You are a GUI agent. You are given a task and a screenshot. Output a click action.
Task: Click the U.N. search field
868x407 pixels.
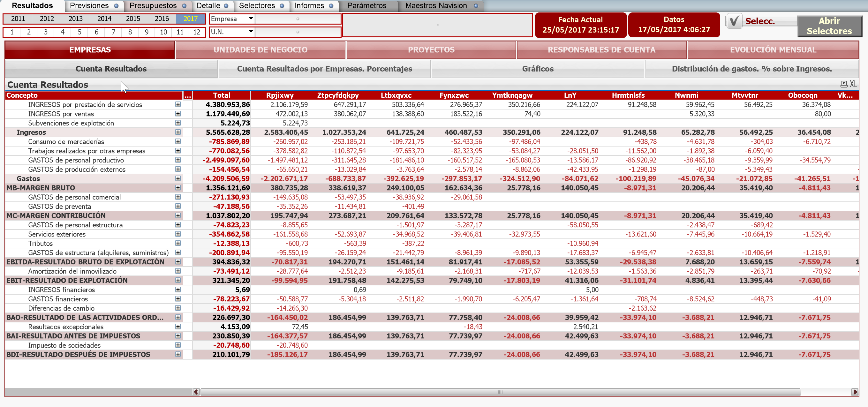click(x=298, y=32)
